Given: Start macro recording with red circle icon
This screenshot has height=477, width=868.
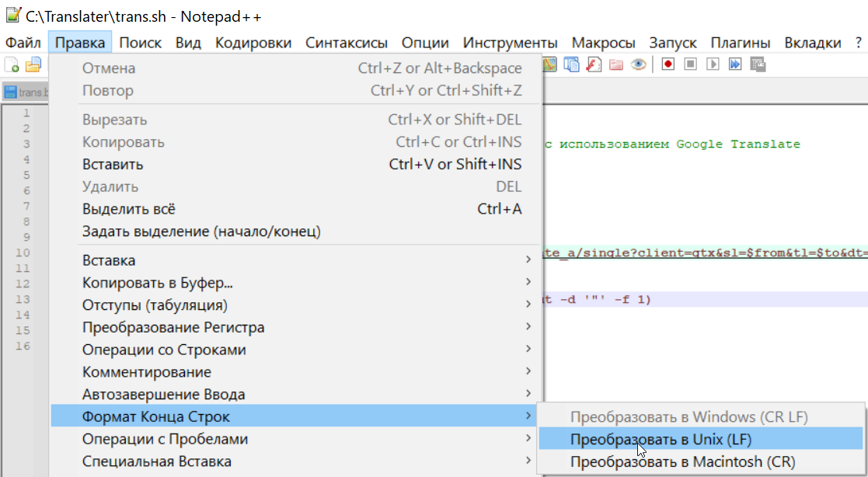Looking at the screenshot, I should tap(668, 64).
